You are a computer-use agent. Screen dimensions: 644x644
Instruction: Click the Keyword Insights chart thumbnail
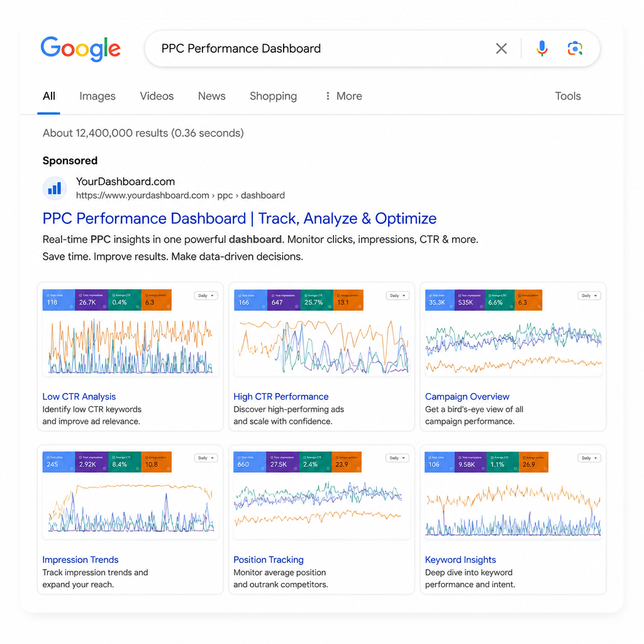coord(513,509)
